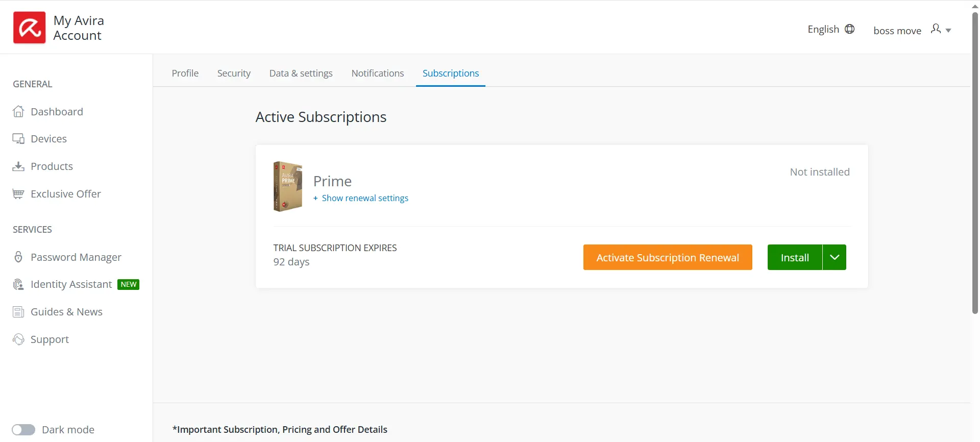Click the Guides & News newspaper icon
Viewport: 980px width, 442px height.
[18, 312]
